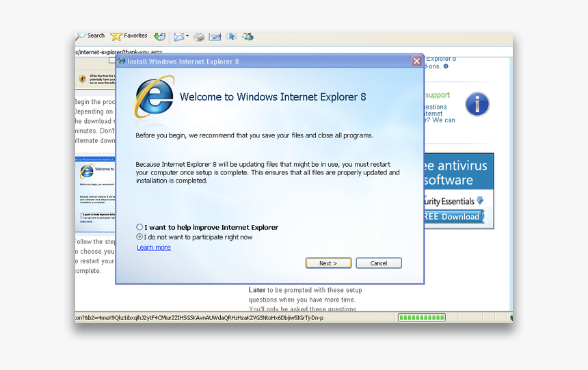
Task: Click the bold 'Later' text on the webpage
Action: (257, 290)
